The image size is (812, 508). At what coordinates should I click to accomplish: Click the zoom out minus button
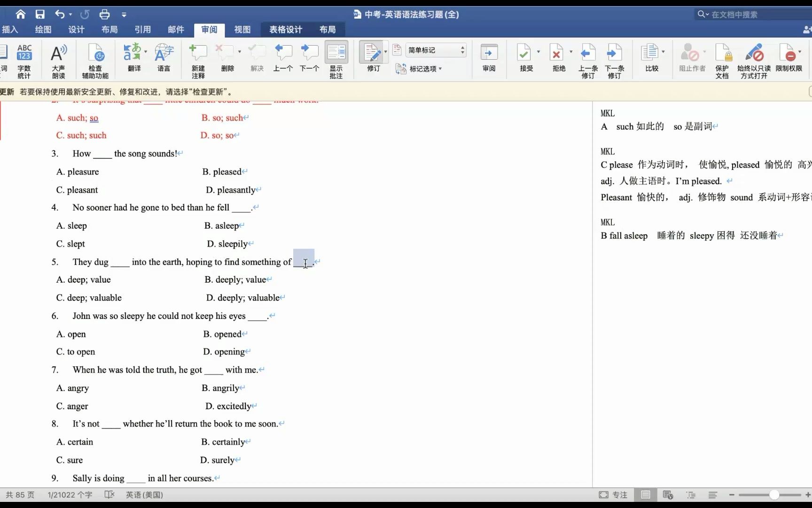coord(732,495)
